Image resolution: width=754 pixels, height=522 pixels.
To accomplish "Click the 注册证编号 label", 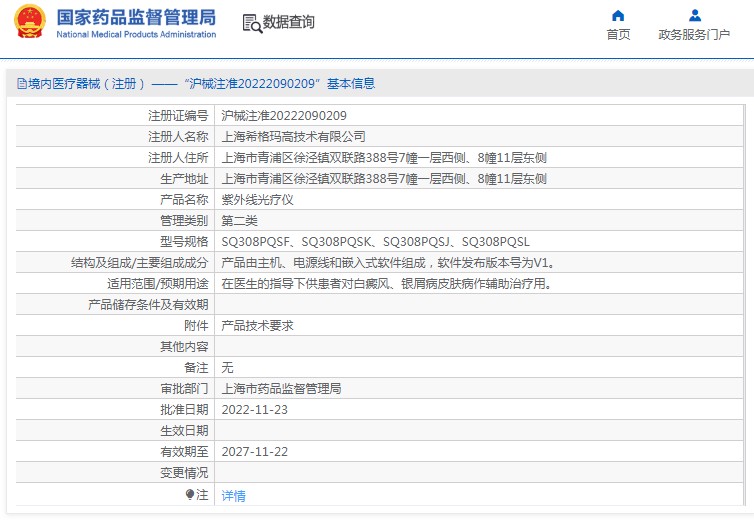I will tap(178, 115).
